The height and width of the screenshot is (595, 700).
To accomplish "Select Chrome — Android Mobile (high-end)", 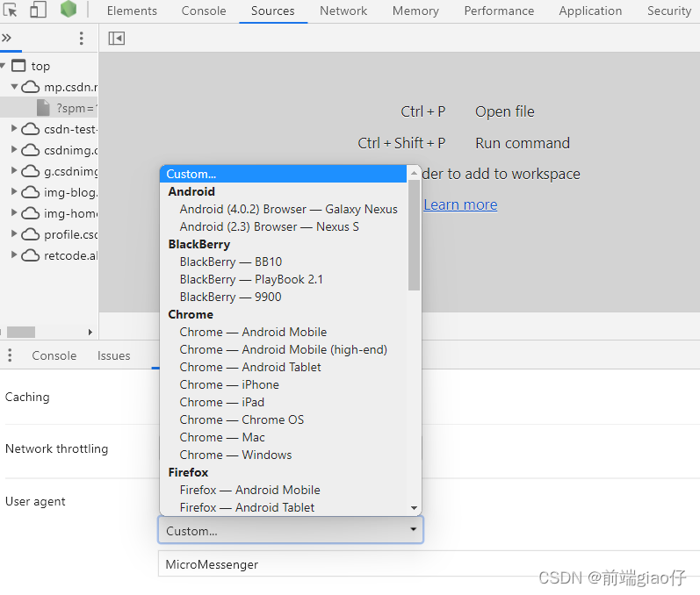I will [x=283, y=349].
